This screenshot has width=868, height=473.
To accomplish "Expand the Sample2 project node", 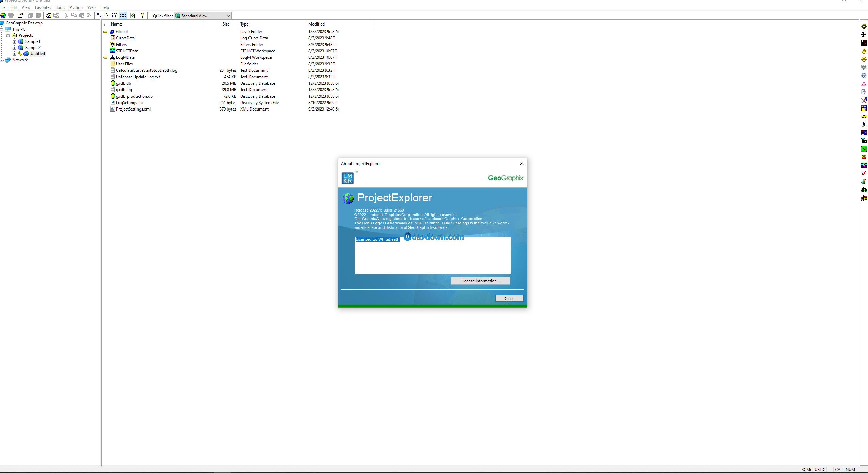I will tap(15, 48).
